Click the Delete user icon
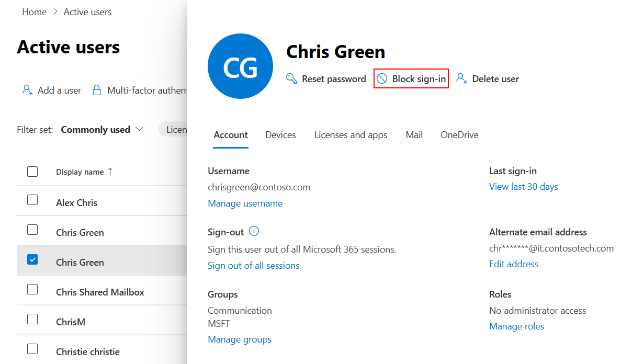The height and width of the screenshot is (364, 621). [461, 78]
